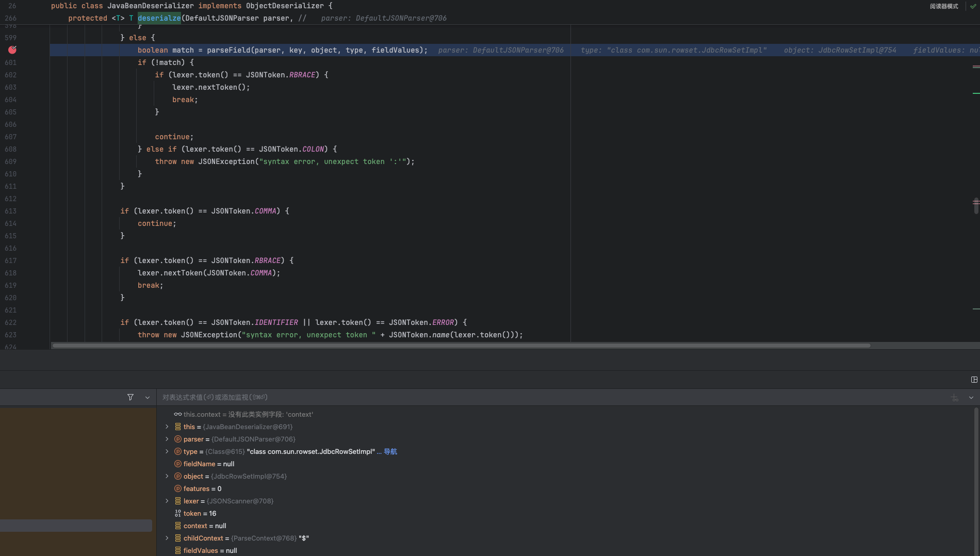Click the 'continue;' statement on line 607

click(174, 137)
